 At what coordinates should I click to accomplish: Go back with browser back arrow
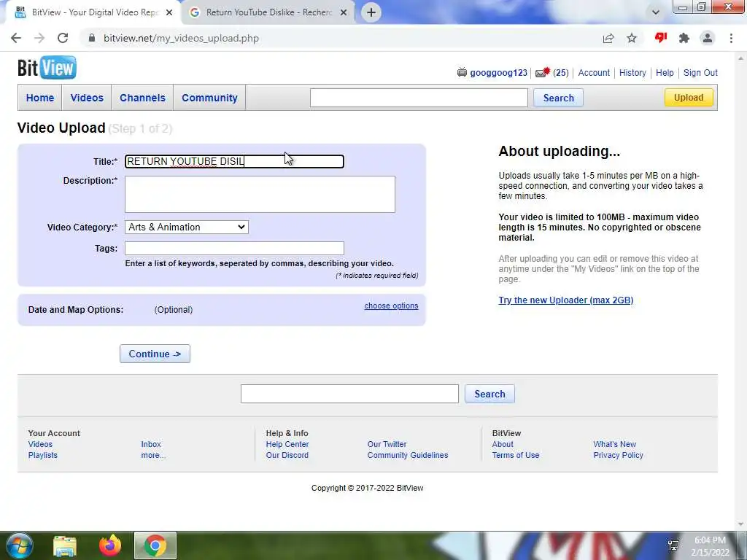(16, 38)
